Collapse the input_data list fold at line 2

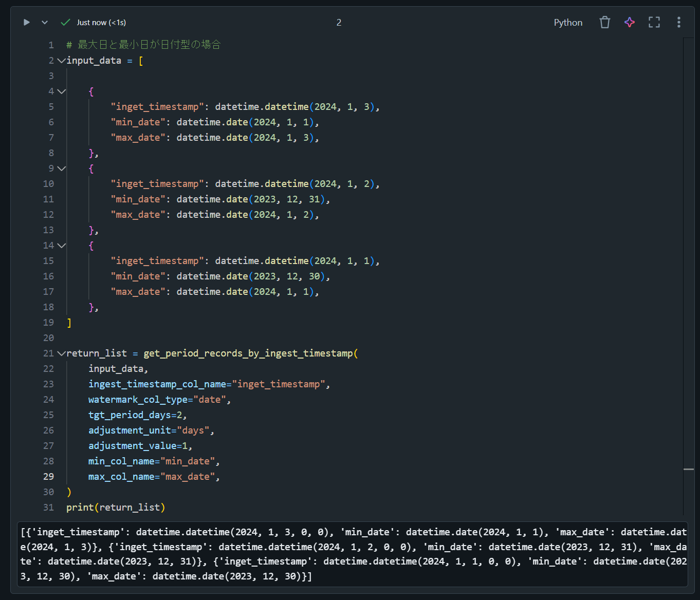pos(62,61)
